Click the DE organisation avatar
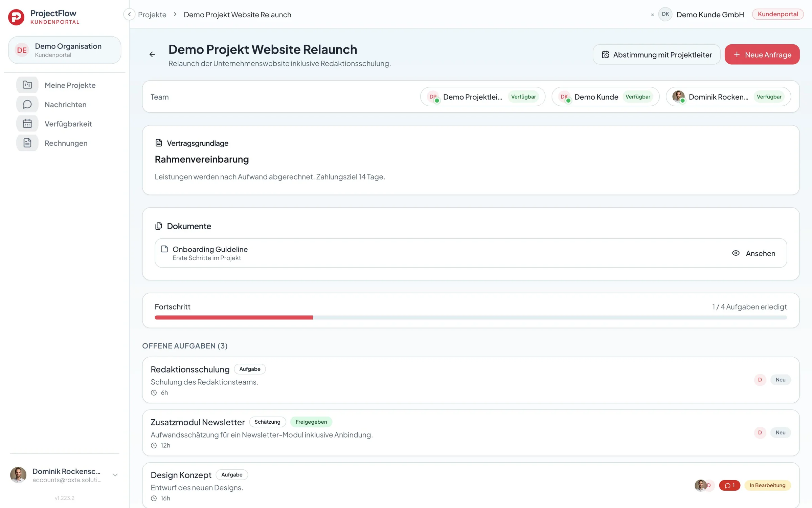This screenshot has height=508, width=812. click(x=22, y=50)
